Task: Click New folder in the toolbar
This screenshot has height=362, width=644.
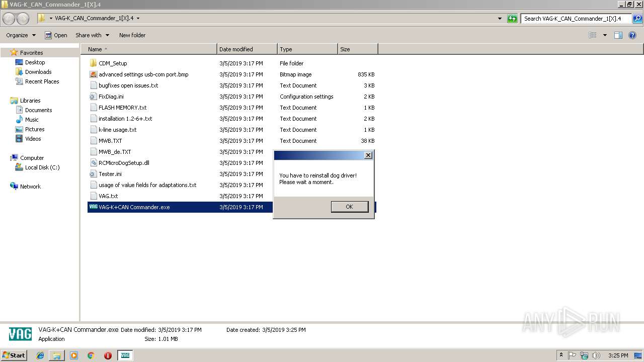Action: 132,35
